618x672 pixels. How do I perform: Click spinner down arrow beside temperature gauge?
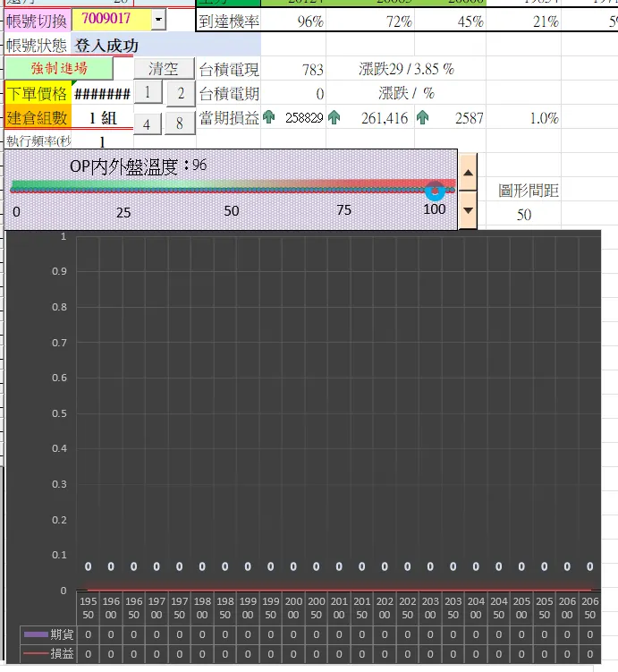coord(468,210)
